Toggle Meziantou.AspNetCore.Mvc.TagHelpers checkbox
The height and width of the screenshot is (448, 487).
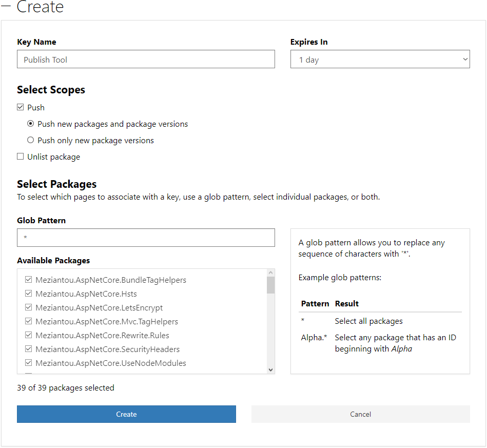[29, 322]
